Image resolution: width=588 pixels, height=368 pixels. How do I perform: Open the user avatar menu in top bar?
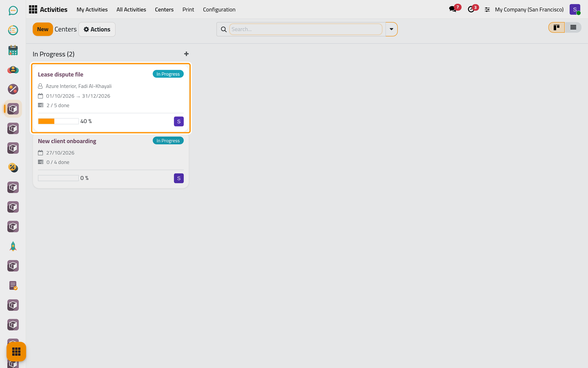[575, 10]
